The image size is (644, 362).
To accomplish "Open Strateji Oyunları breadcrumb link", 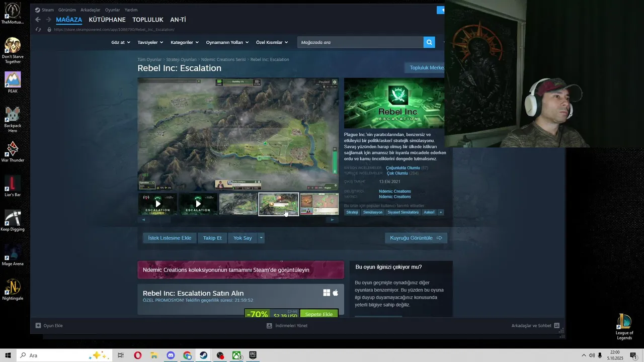I will point(181,59).
